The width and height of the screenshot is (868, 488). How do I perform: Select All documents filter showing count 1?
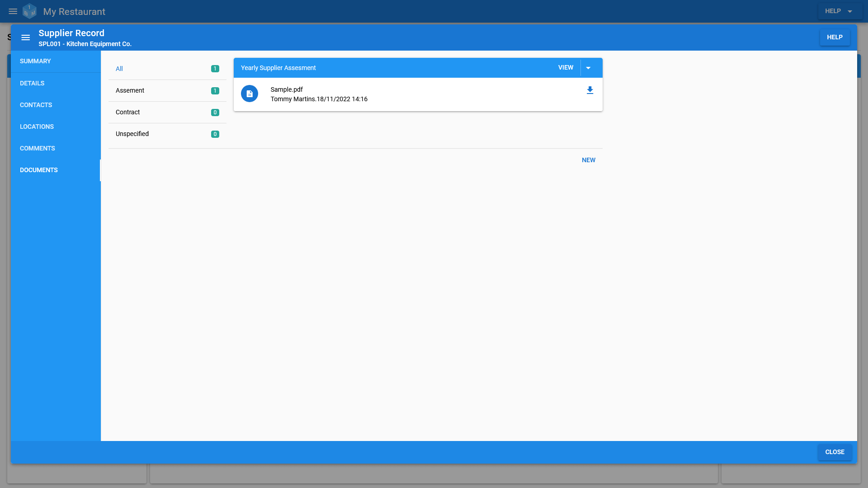167,69
